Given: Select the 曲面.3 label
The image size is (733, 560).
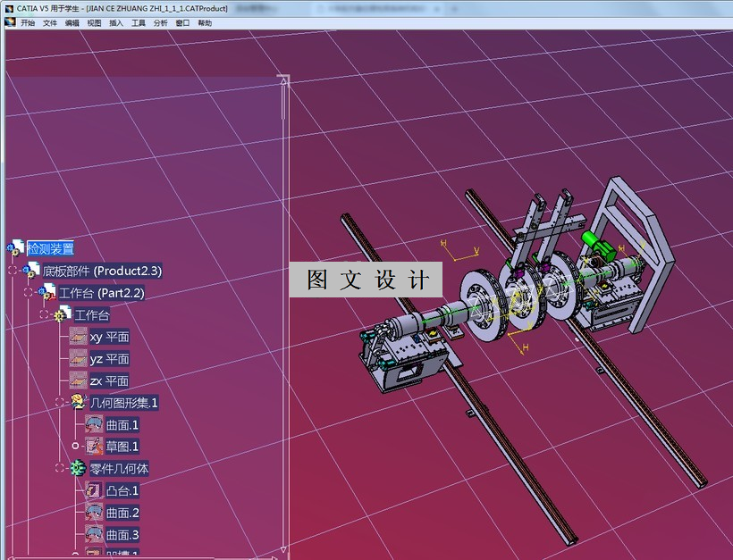Looking at the screenshot, I should [x=122, y=534].
